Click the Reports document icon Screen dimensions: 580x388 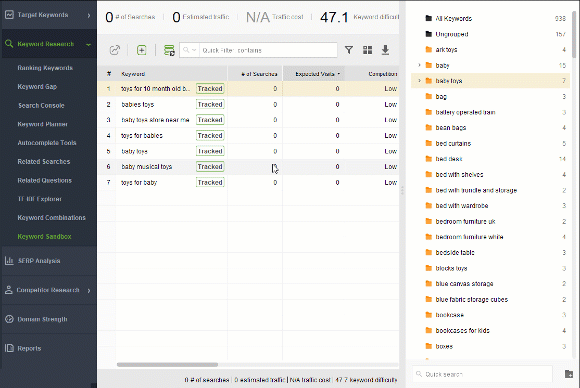click(x=9, y=348)
